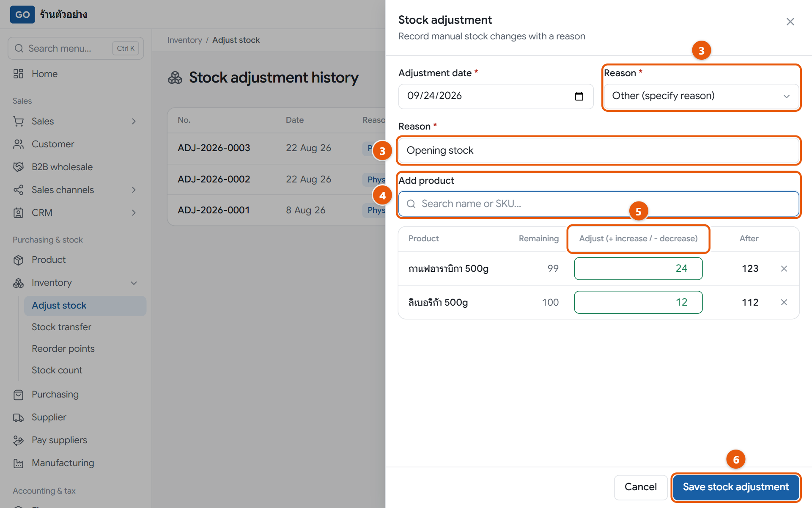This screenshot has width=812, height=508.
Task: Click Save stock adjustment button
Action: (735, 487)
